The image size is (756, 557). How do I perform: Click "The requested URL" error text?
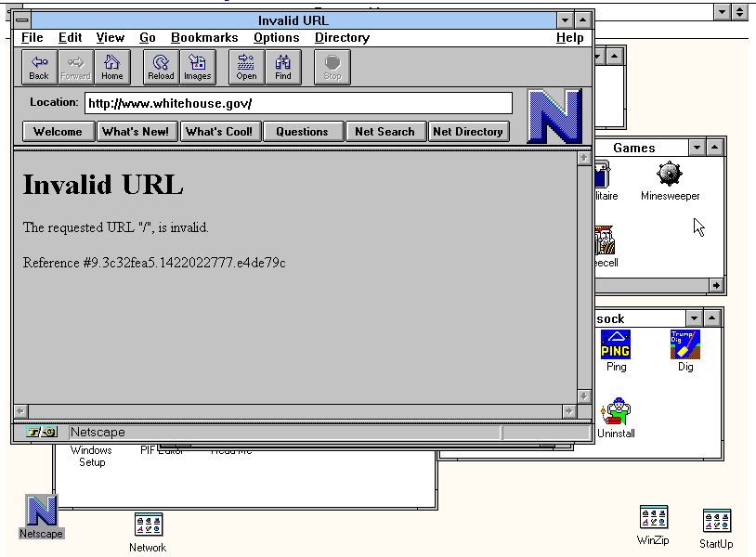116,227
